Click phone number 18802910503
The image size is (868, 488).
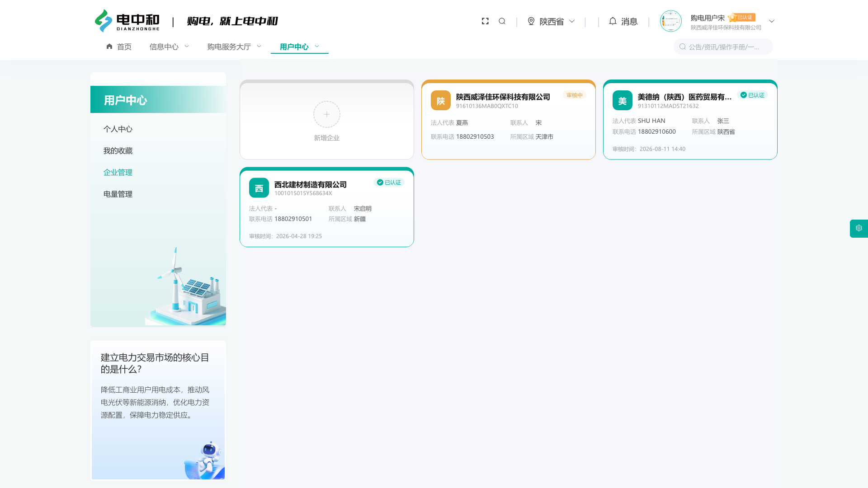[x=475, y=136]
